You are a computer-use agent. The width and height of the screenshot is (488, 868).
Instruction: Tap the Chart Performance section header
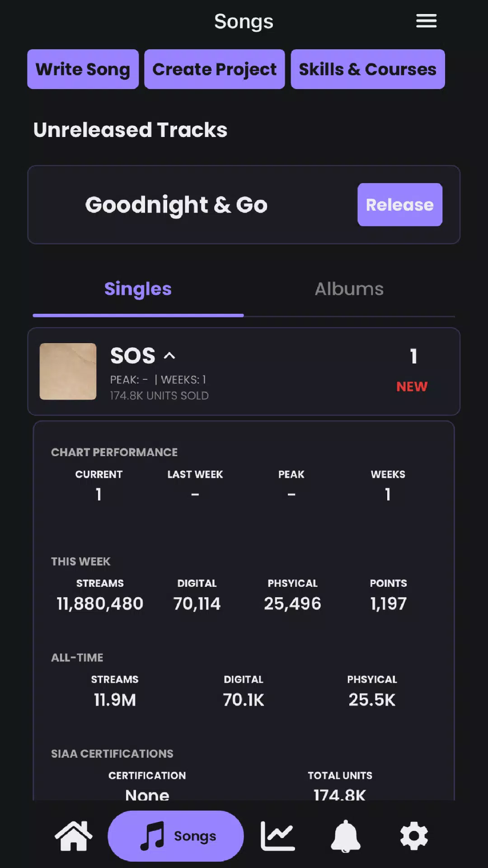[x=114, y=452]
